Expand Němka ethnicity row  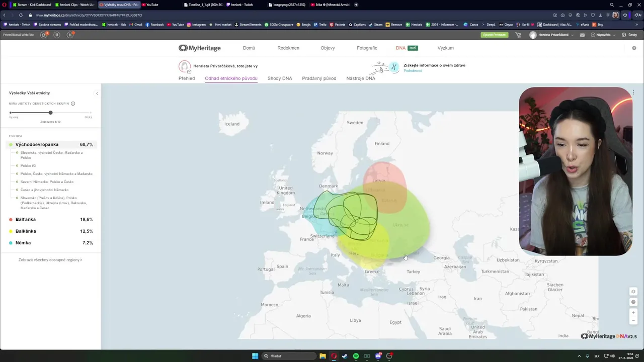coord(50,243)
